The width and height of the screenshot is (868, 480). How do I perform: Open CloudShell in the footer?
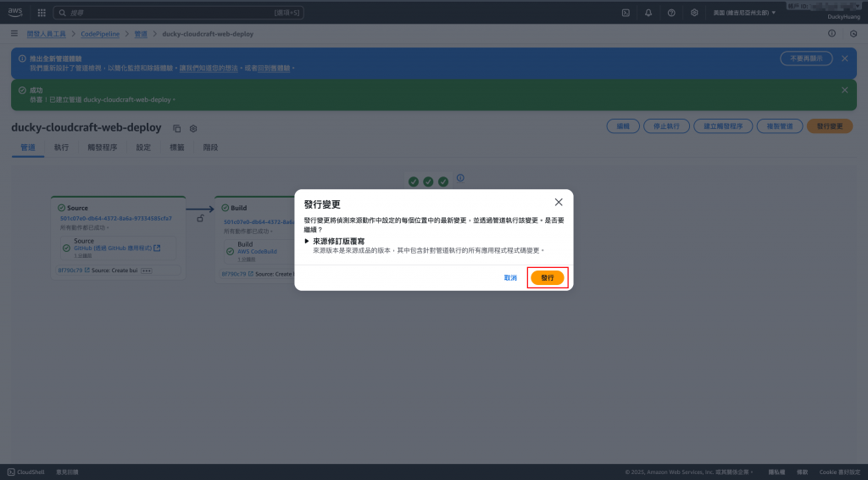coord(26,472)
